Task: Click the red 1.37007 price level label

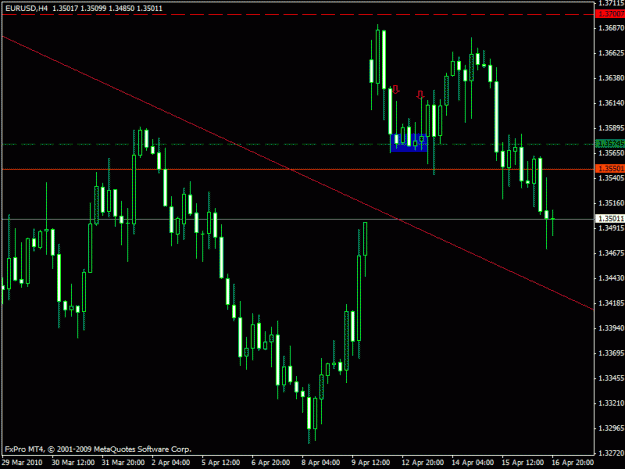Action: coord(610,14)
